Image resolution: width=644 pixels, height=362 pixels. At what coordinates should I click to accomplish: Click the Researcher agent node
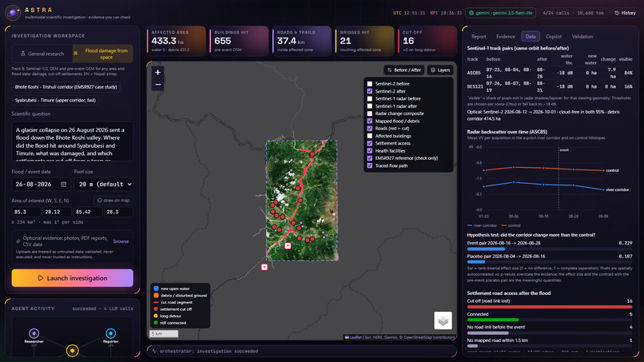(34, 333)
